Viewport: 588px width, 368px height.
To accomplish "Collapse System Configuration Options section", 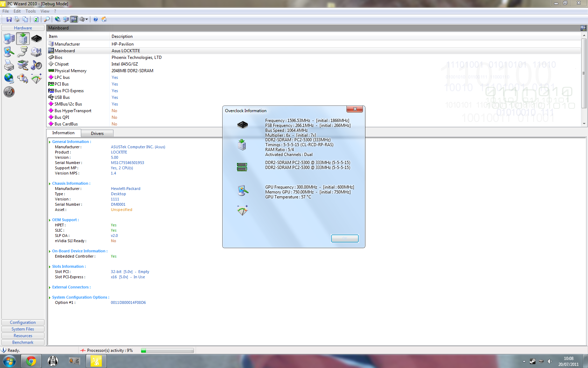I will (x=50, y=298).
